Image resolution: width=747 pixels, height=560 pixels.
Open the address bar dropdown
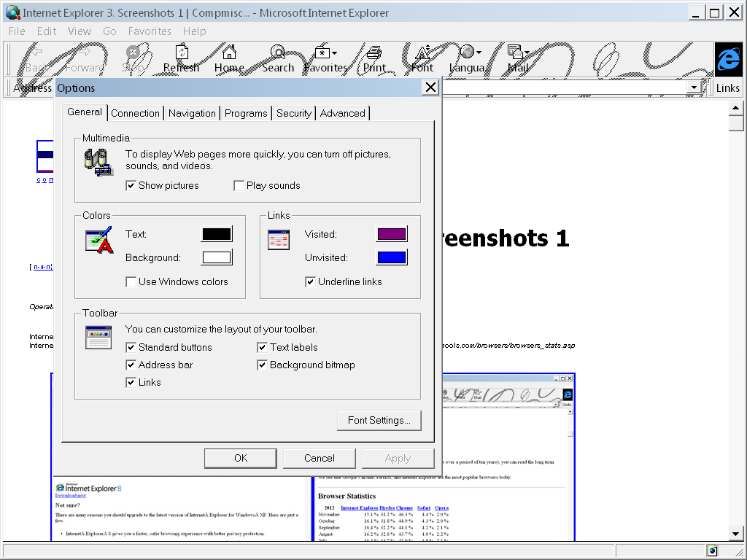click(x=693, y=87)
